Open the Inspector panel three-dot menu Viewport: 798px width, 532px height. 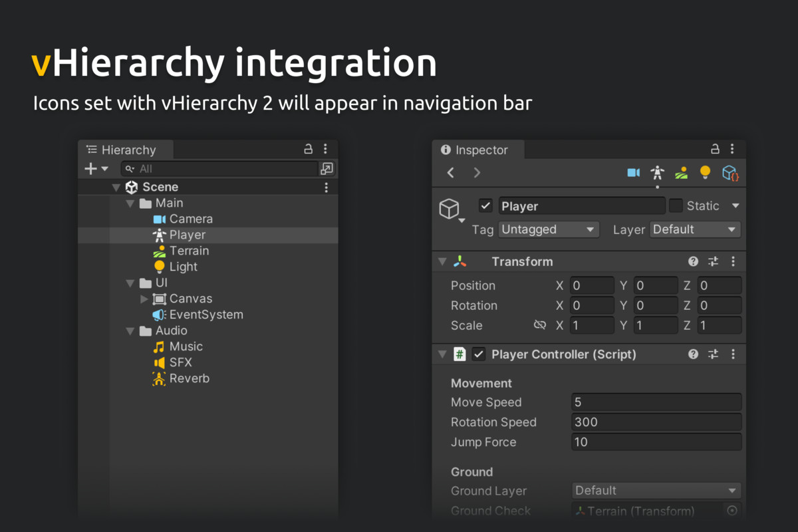[732, 149]
